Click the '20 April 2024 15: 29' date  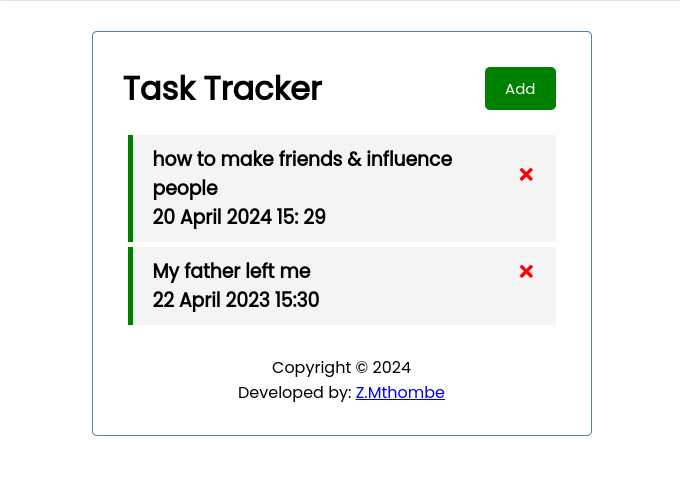(239, 217)
